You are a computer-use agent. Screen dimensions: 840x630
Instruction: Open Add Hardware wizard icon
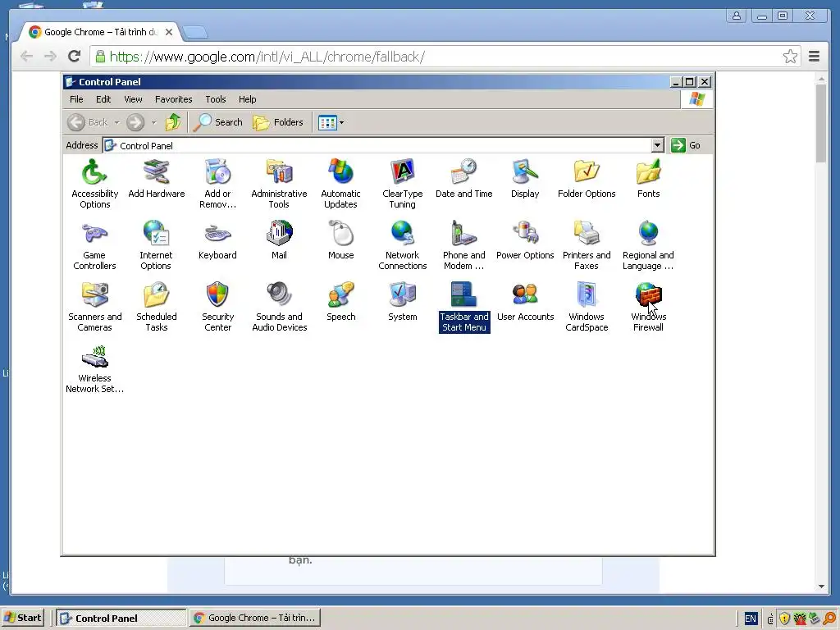(157, 179)
